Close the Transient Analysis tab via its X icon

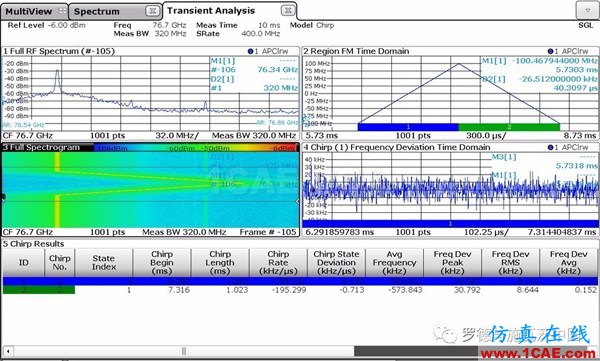point(288,11)
